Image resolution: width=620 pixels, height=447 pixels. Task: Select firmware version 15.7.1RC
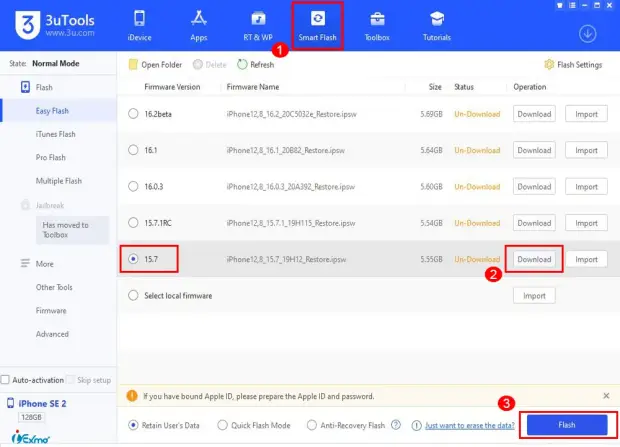133,223
